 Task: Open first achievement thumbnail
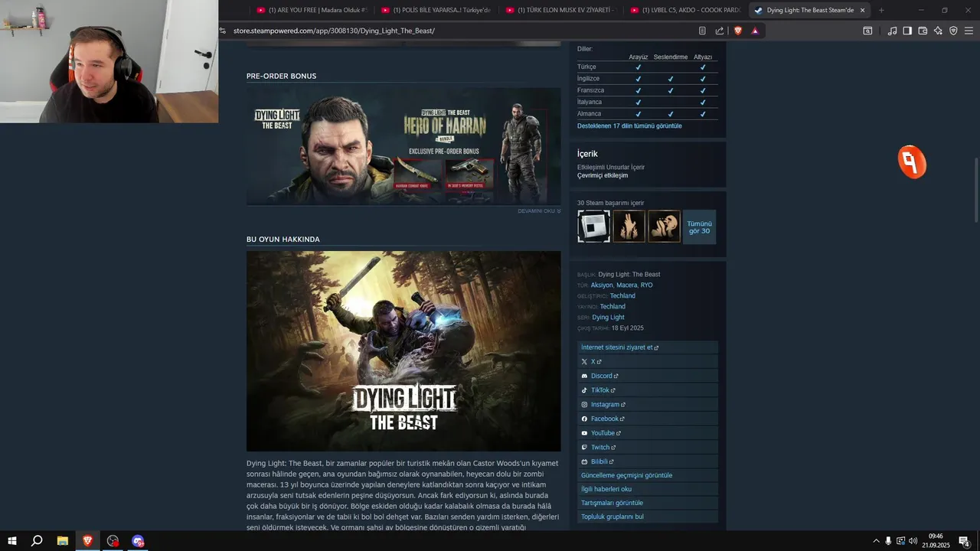(593, 227)
